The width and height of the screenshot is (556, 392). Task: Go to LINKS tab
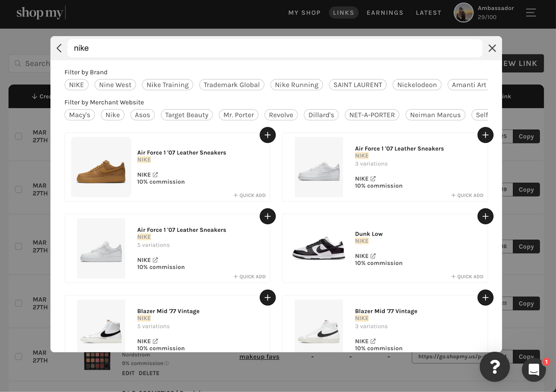(x=343, y=13)
